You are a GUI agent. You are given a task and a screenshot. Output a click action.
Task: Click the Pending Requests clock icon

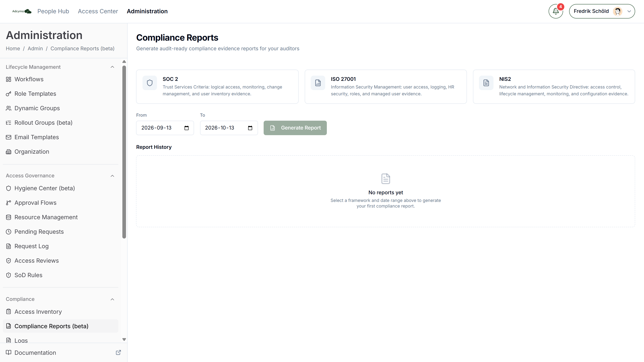click(x=8, y=232)
